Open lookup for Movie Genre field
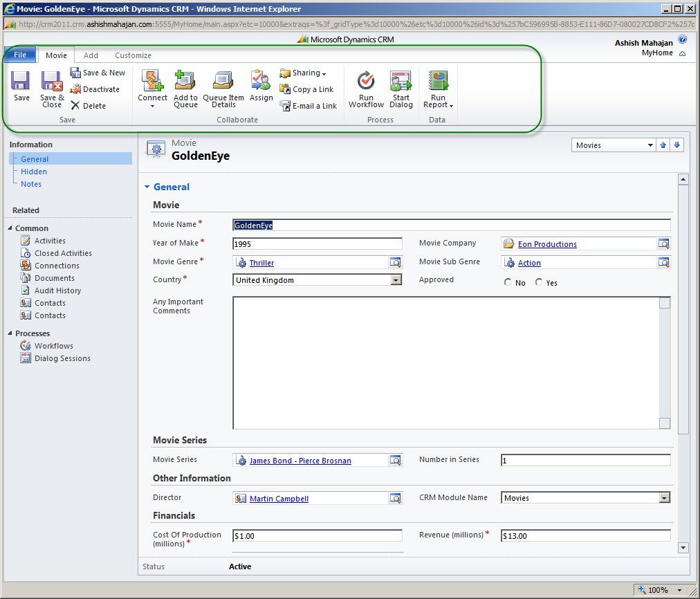This screenshot has width=700, height=599. pyautogui.click(x=396, y=262)
